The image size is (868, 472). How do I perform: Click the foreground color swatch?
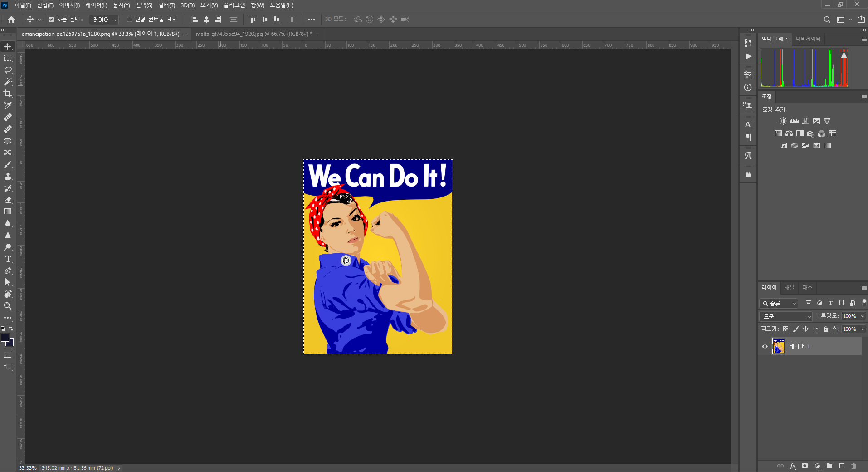5,338
